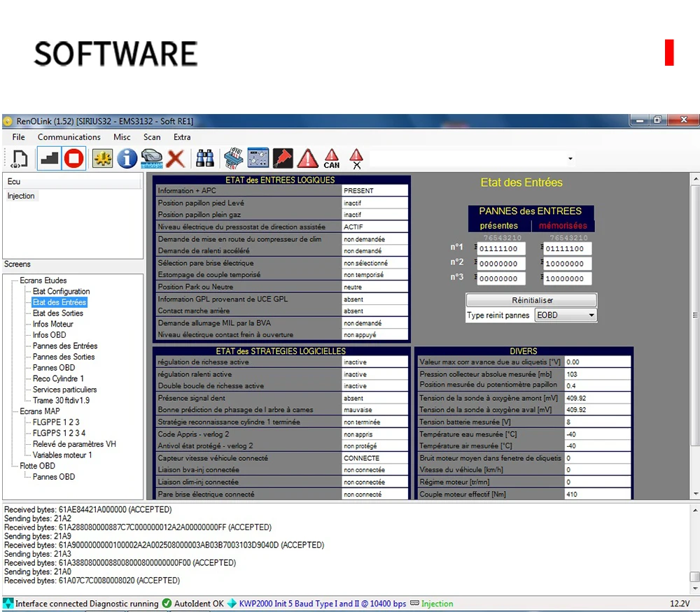
Task: Click the new document toolbar icon
Action: coord(20,158)
